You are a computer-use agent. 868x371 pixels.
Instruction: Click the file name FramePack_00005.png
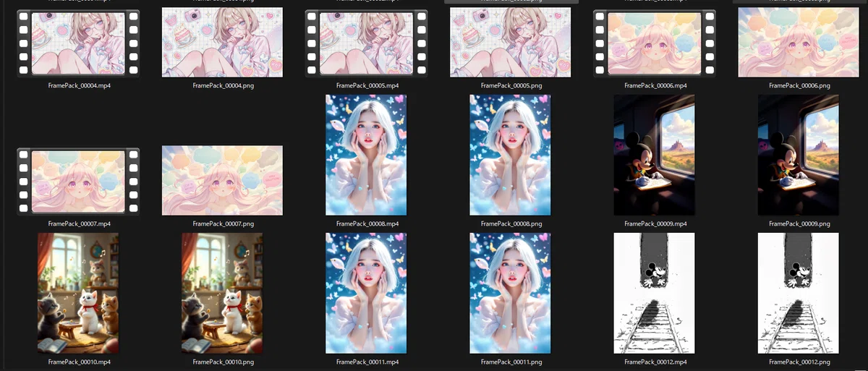[x=511, y=85]
